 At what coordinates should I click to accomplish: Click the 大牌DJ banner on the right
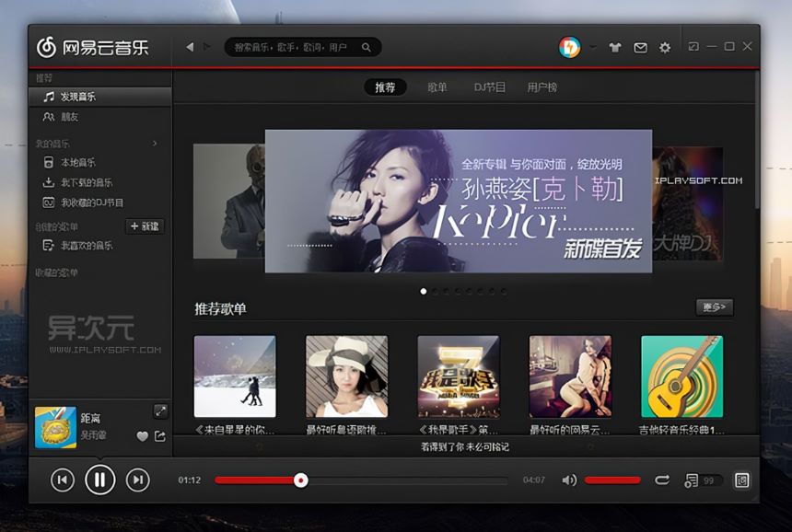tap(687, 203)
